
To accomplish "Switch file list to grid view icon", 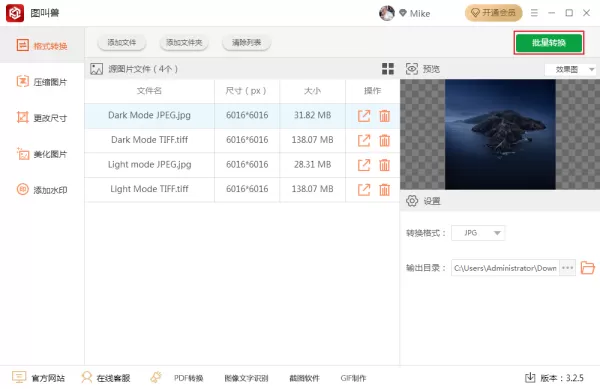I will tap(388, 69).
